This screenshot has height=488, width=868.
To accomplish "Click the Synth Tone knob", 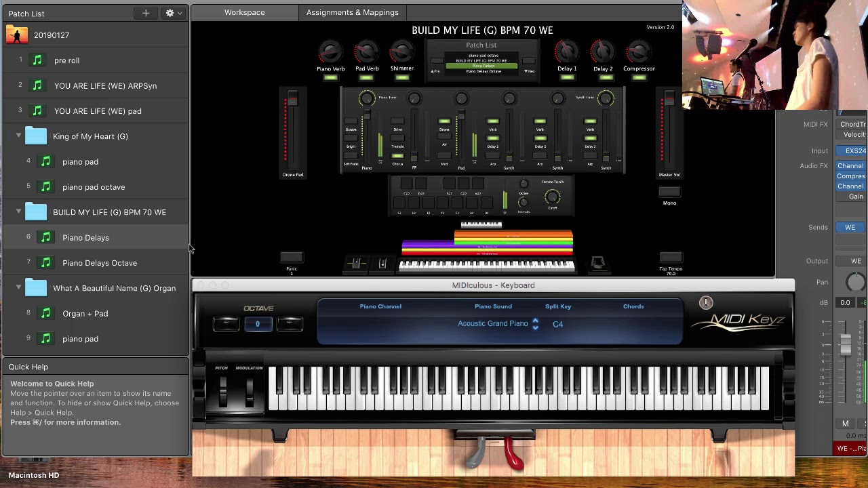I will click(606, 99).
